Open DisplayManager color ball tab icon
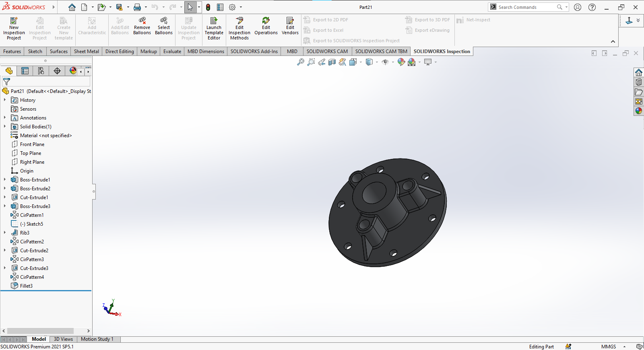This screenshot has width=644, height=350. point(73,71)
